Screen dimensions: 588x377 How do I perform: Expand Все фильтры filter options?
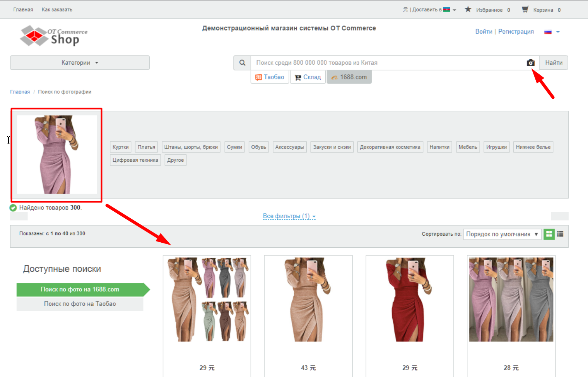(289, 216)
